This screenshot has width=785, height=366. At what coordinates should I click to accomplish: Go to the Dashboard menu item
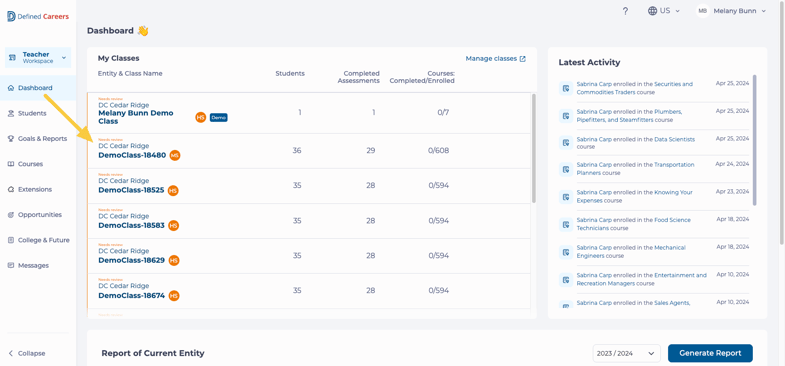click(x=38, y=88)
